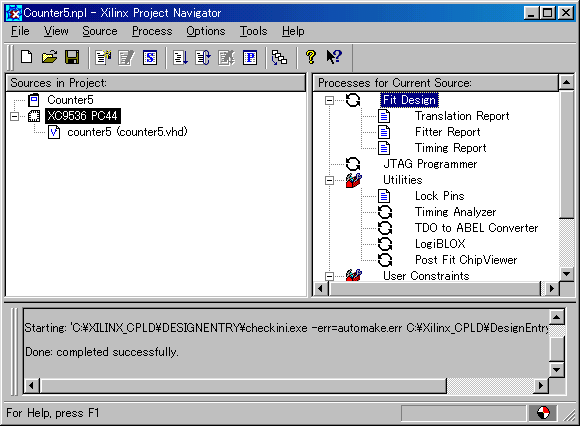Select Post Fit ChipViewer utility
Screen dimensions: 580x426
click(466, 260)
